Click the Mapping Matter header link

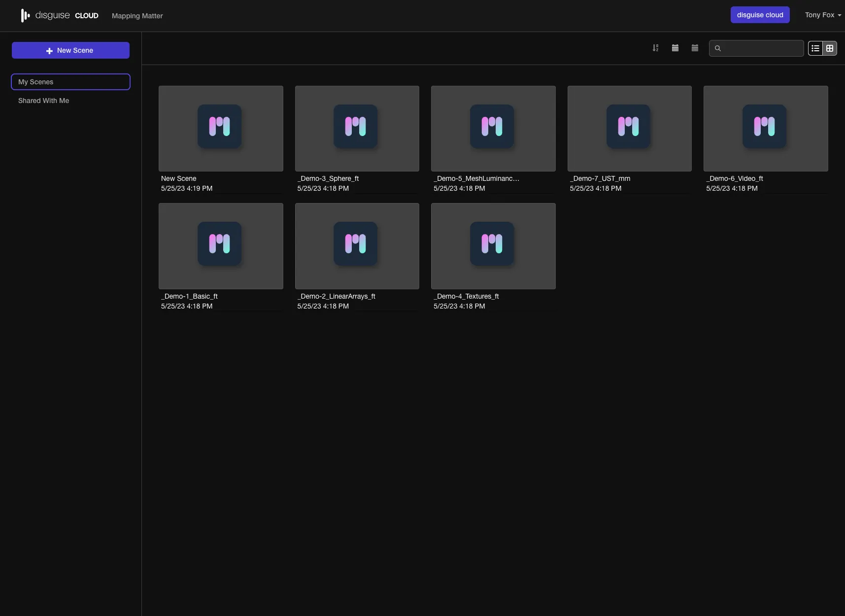point(137,16)
